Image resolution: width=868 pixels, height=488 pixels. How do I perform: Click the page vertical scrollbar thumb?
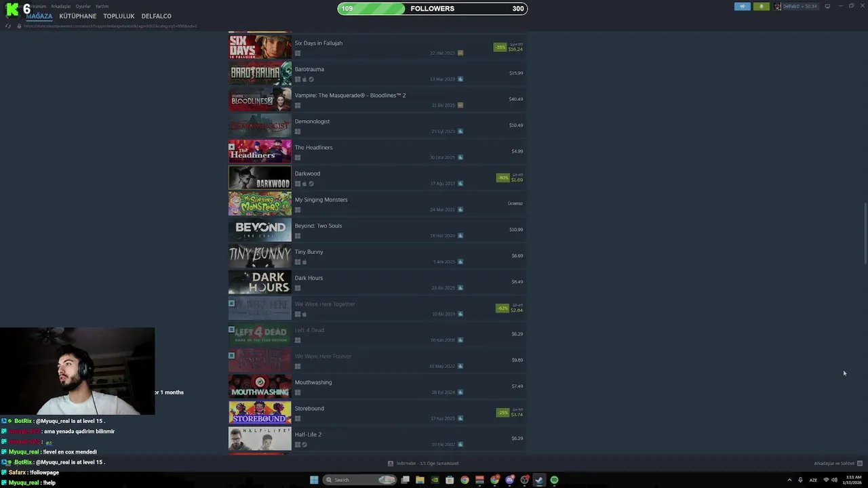865,234
